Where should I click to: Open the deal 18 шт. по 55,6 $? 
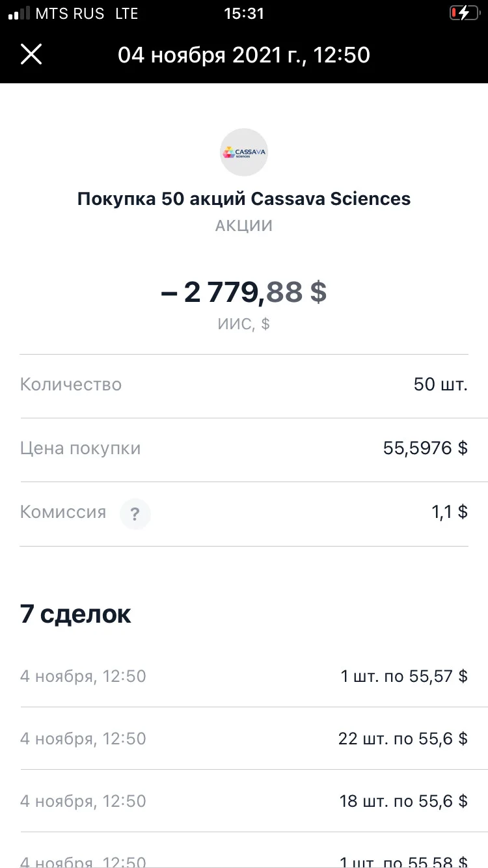point(244,801)
